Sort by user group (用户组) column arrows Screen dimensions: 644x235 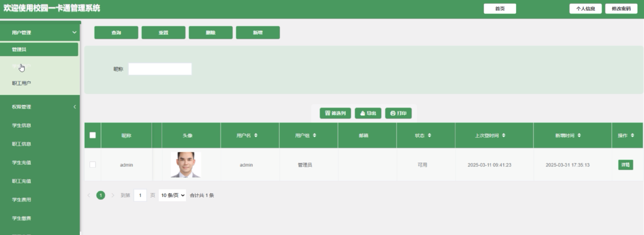314,135
